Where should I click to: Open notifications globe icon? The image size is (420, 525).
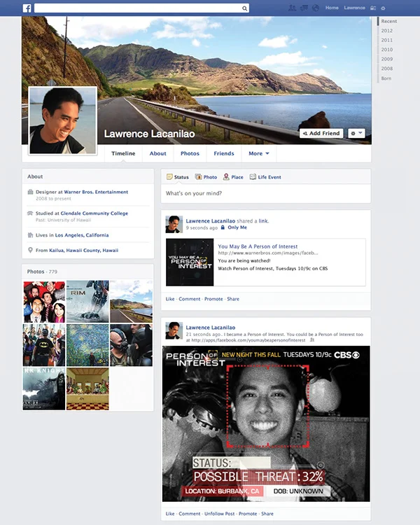316,8
